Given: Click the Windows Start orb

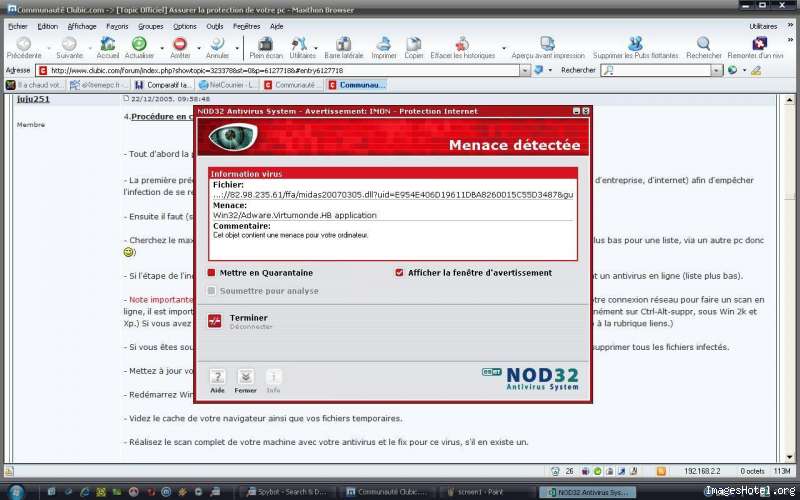Looking at the screenshot, I should pyautogui.click(x=15, y=492).
